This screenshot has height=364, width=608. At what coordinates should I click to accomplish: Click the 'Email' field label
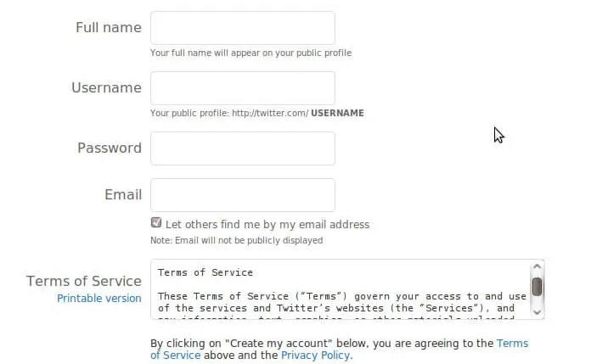click(x=123, y=195)
